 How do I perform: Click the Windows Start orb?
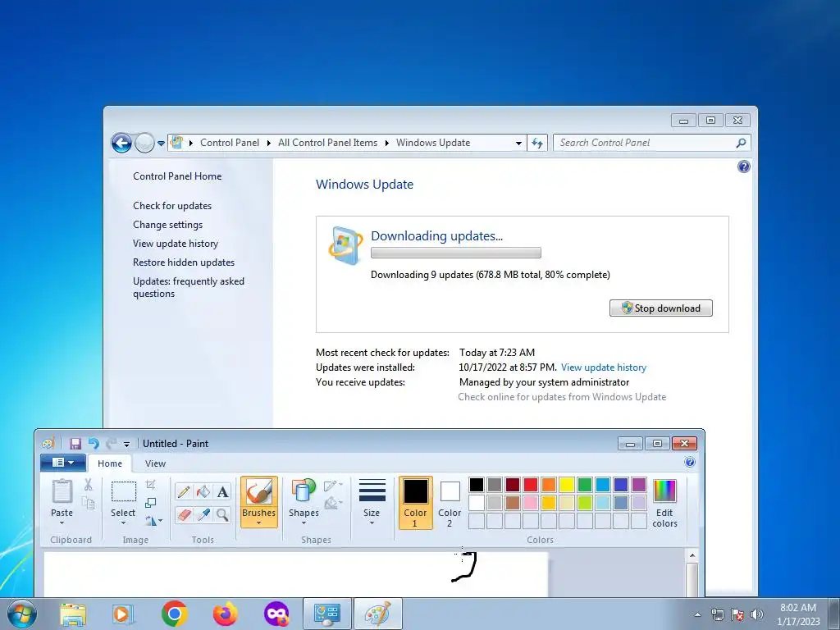coord(22,614)
